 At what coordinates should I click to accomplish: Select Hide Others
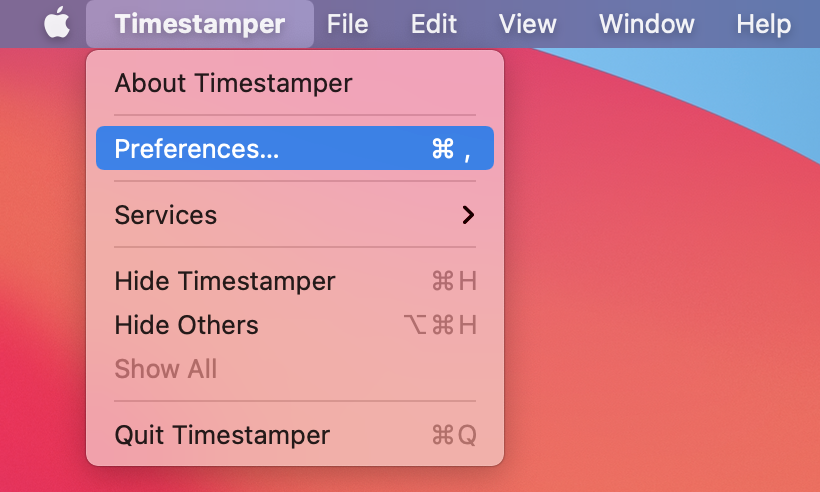(186, 325)
